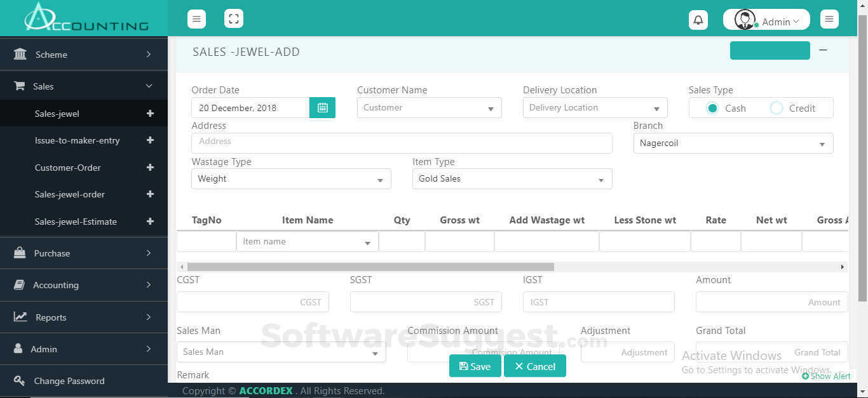Open the Sales-jewel-Estimate menu entry
Viewport: 868px width, 398px height.
[x=76, y=222]
